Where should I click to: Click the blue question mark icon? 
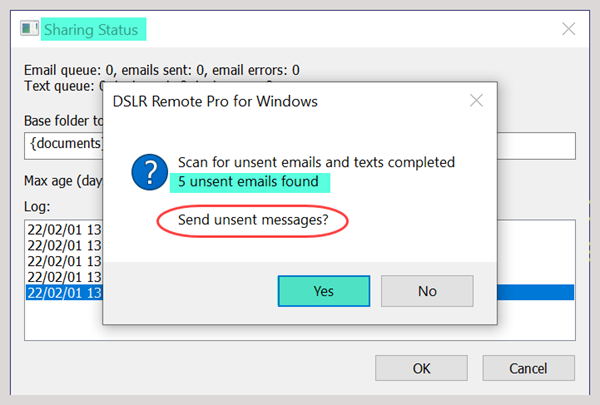click(x=150, y=172)
